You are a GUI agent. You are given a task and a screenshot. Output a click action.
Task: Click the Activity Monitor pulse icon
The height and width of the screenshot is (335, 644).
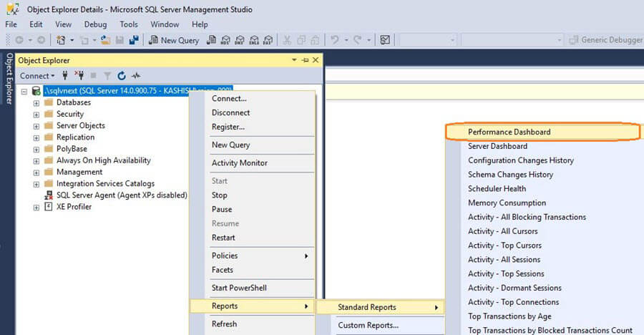[x=135, y=76]
